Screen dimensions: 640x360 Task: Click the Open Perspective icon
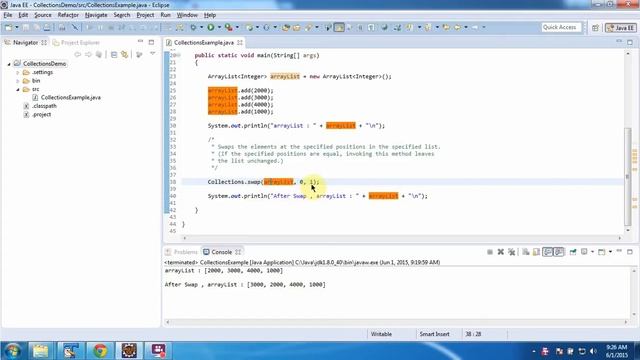coord(596,28)
